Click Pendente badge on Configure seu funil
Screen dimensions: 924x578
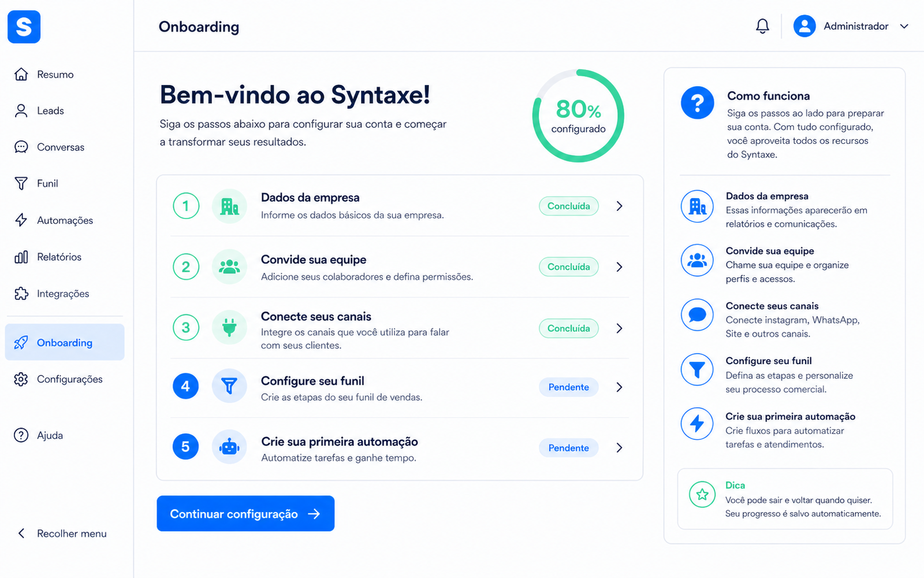tap(569, 387)
